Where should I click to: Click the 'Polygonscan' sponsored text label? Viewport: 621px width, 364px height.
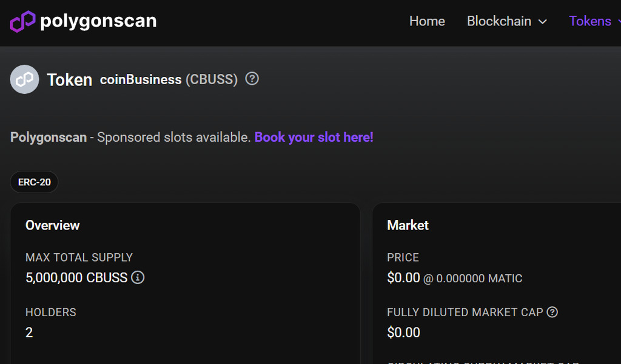click(x=49, y=137)
